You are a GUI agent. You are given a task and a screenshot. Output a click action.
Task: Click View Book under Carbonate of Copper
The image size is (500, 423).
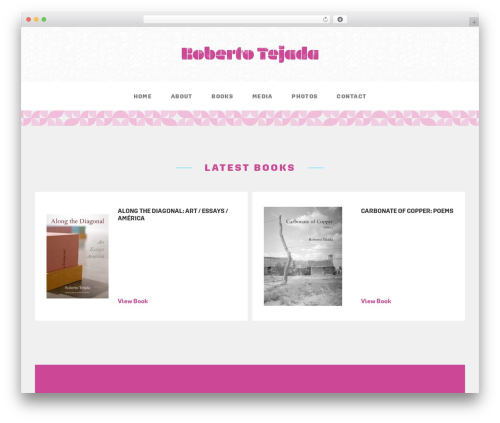click(x=376, y=301)
